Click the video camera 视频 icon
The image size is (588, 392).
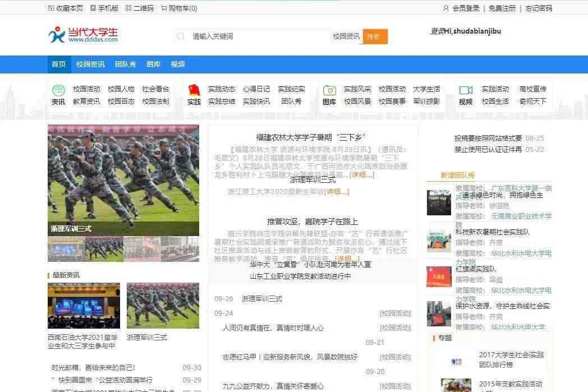(x=466, y=90)
